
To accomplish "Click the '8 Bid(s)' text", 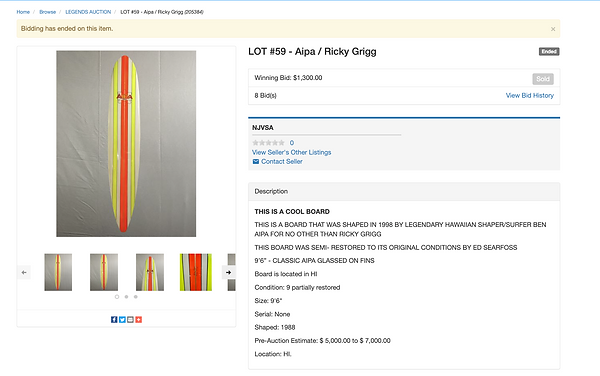I will click(265, 96).
